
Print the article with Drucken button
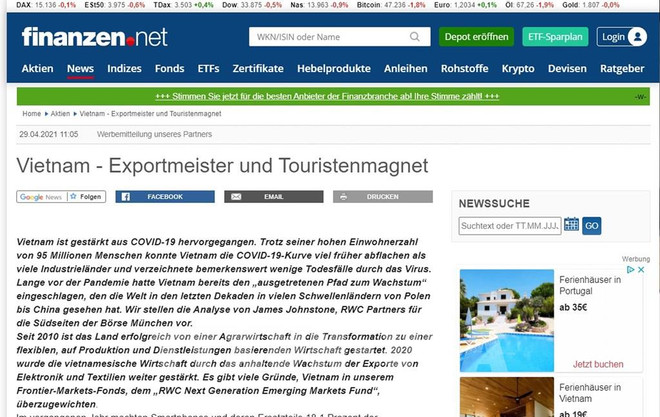pyautogui.click(x=382, y=197)
